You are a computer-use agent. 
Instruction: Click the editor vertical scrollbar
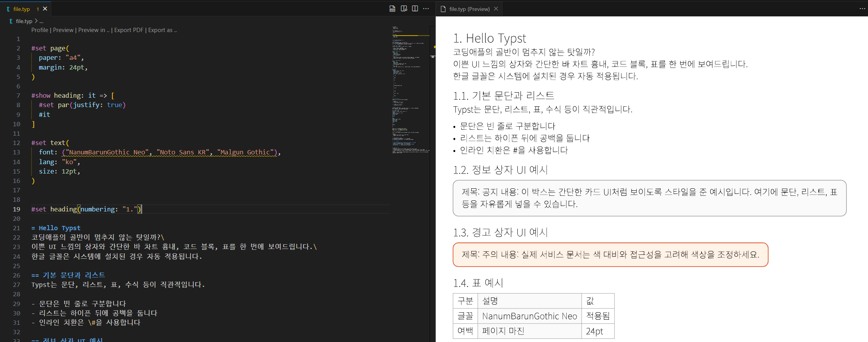tap(432, 184)
